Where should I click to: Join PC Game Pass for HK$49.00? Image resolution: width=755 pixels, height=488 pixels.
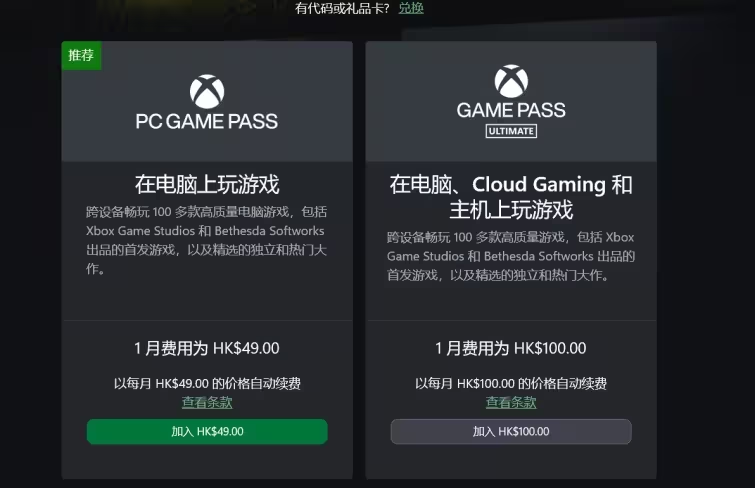[x=207, y=431]
